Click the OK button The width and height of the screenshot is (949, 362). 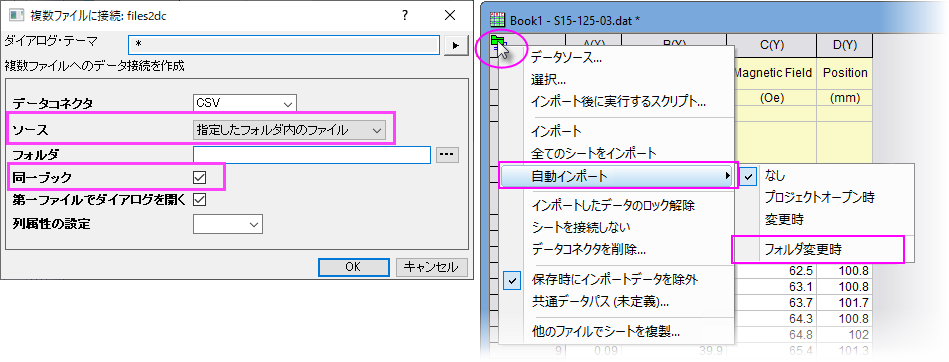pos(353,267)
